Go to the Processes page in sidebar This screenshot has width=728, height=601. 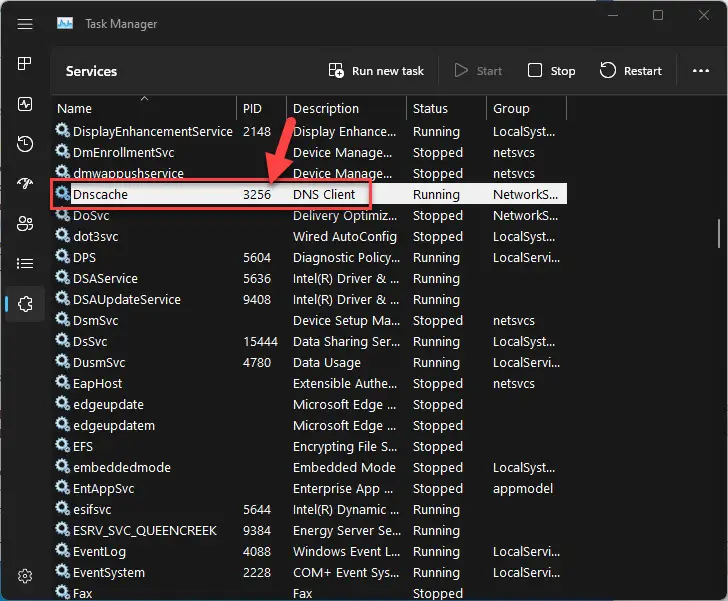tap(25, 63)
